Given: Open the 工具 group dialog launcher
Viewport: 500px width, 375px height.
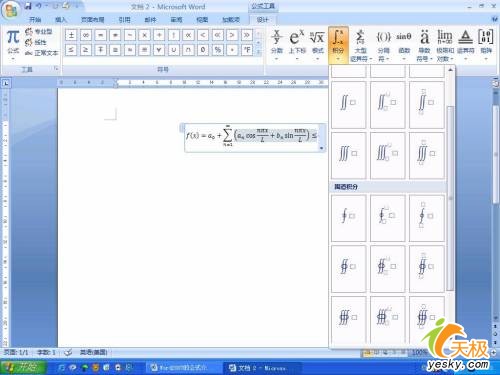Looking at the screenshot, I should click(56, 69).
